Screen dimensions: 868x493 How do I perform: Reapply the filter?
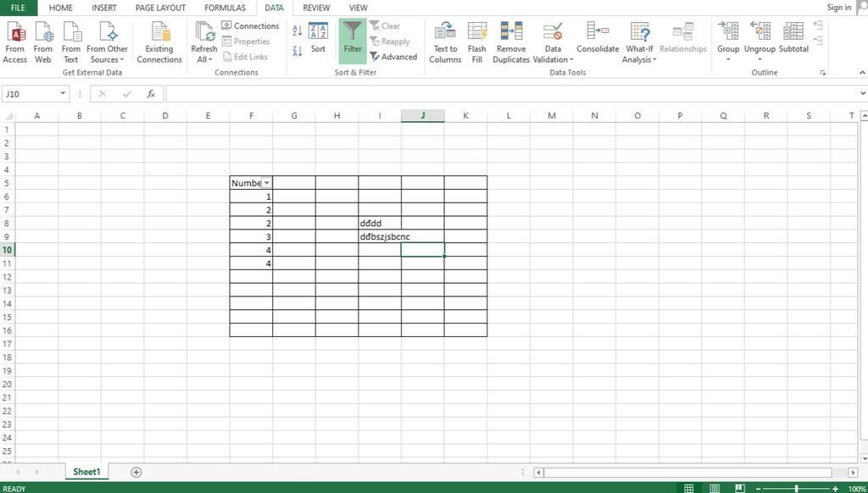(x=390, y=42)
